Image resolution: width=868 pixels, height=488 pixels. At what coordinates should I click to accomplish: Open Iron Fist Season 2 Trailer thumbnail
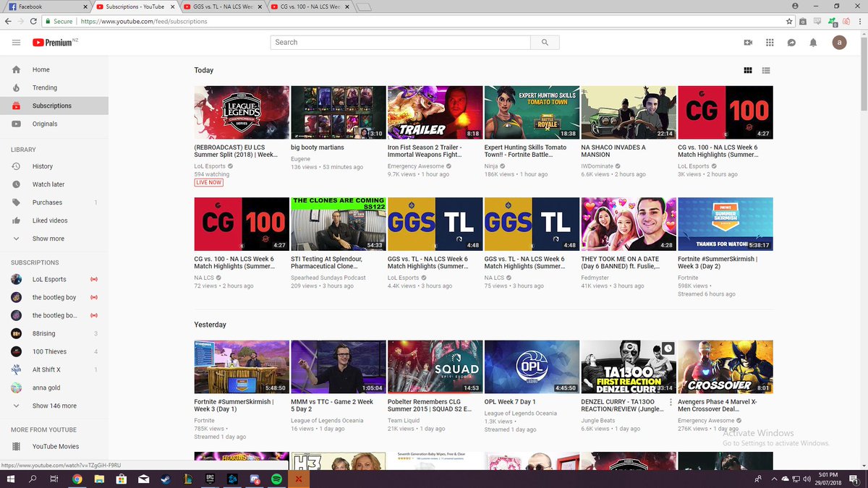coord(435,113)
